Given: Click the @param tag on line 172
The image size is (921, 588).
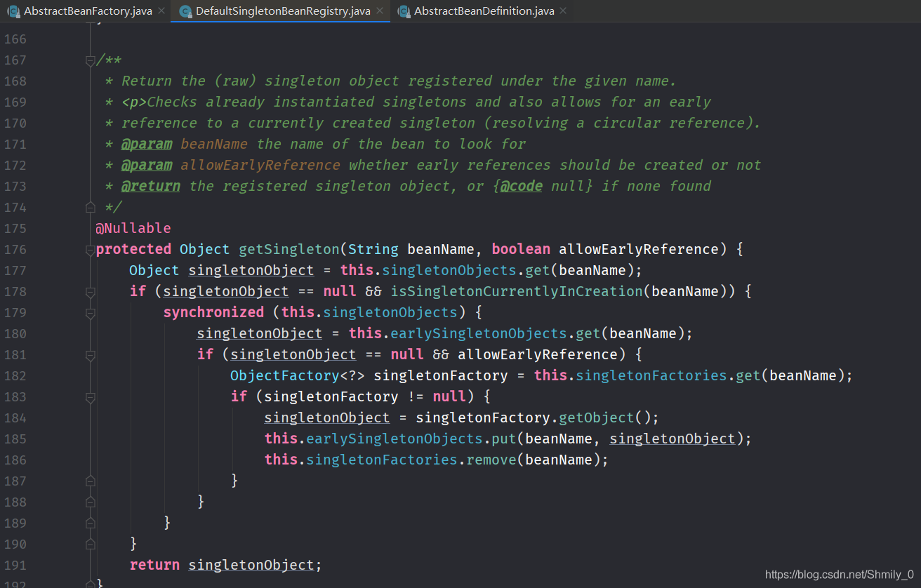Looking at the screenshot, I should (x=146, y=165).
